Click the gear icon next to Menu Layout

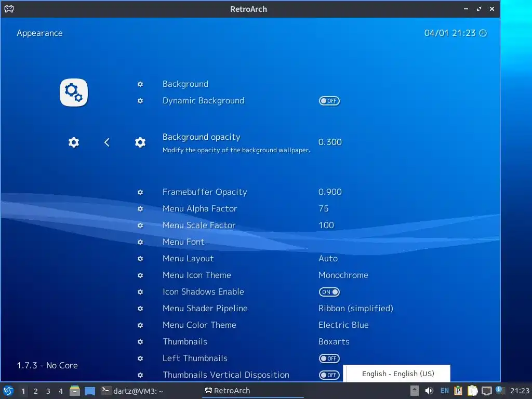pos(140,259)
